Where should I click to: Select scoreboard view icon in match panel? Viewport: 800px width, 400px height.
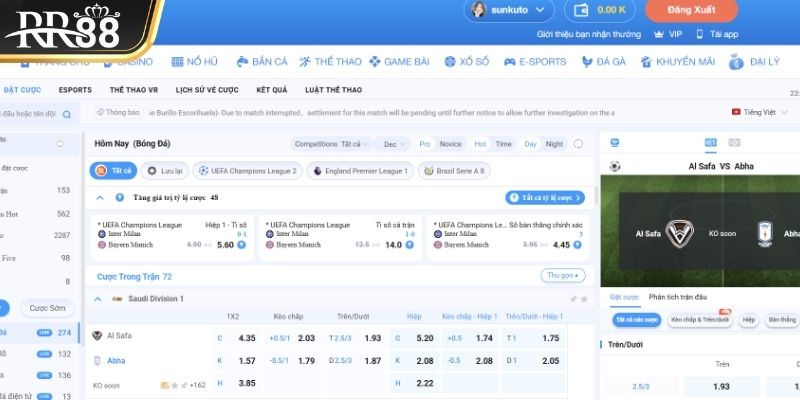[710, 143]
